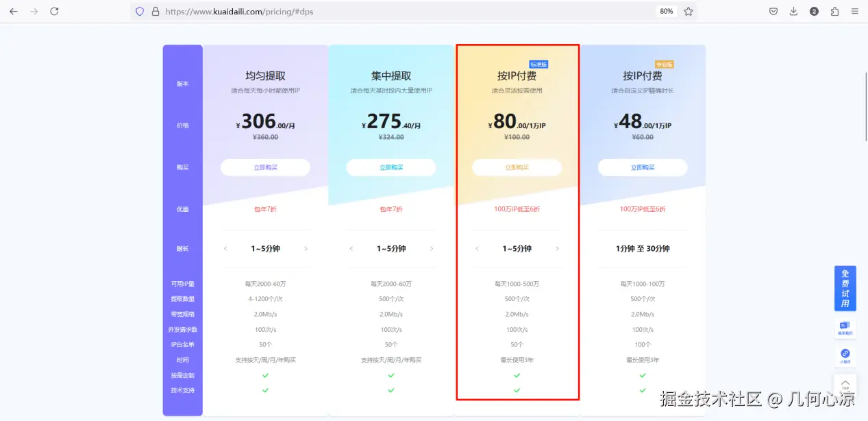Click 立即购买 under the 专业版 plan
This screenshot has width=868, height=421.
pos(642,167)
